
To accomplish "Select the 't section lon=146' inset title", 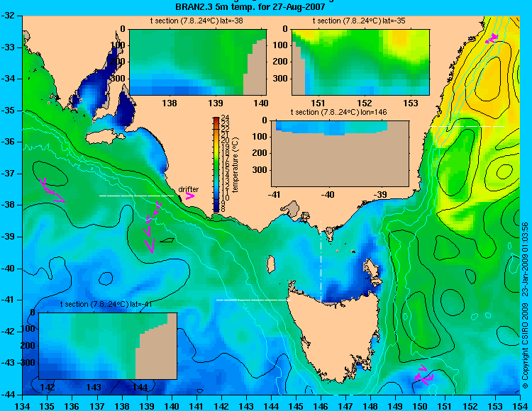I will [338, 112].
